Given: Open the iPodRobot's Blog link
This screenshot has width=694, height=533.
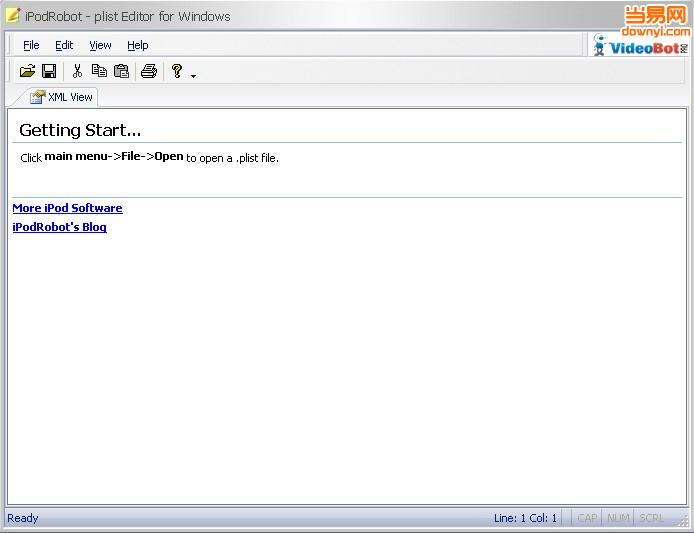Looking at the screenshot, I should coord(59,227).
